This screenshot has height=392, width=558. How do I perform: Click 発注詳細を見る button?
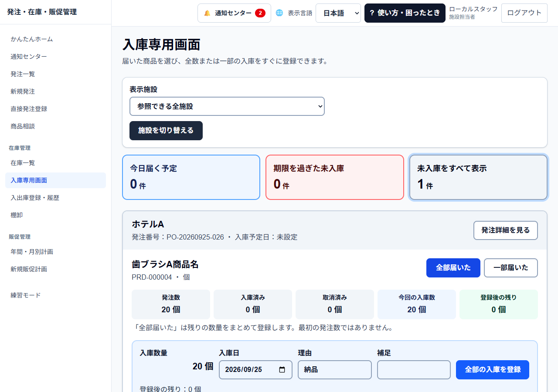coord(506,230)
